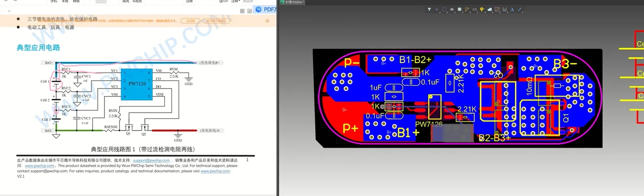
Task: Open the thumbnail grid view icon in PDF viewer
Action: click(242, 11)
